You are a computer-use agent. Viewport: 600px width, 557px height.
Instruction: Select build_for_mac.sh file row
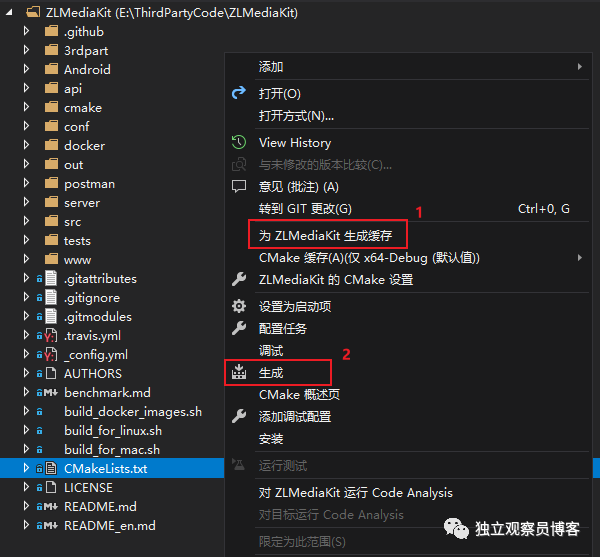[112, 450]
